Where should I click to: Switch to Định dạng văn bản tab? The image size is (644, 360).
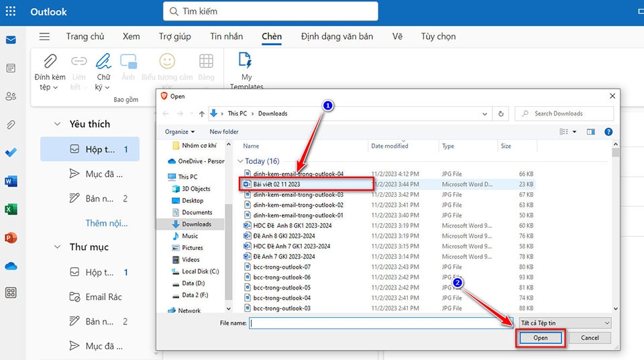(337, 37)
